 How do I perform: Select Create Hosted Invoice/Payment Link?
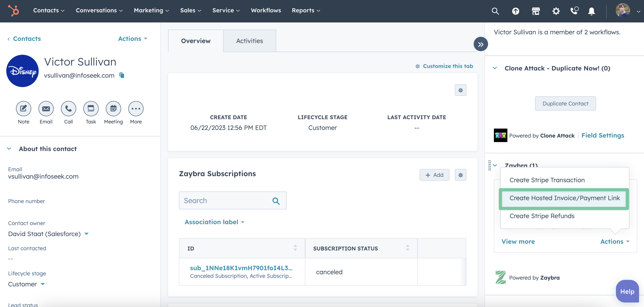point(564,198)
